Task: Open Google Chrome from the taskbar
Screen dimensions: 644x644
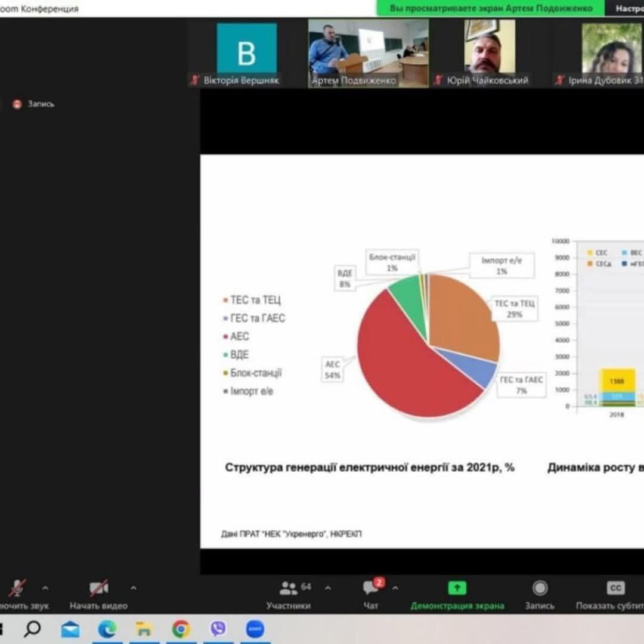Action: point(181,628)
